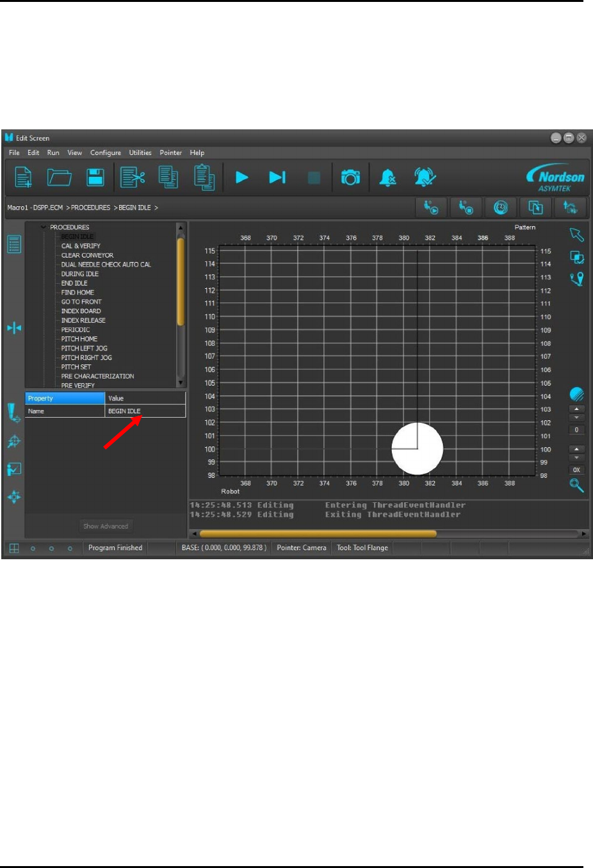Save the program with floppy disk icon
The height and width of the screenshot is (868, 593).
click(95, 177)
